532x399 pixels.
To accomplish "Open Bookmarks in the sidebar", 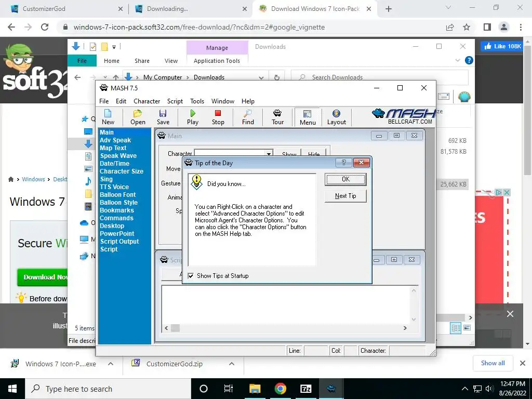I will coord(117,210).
